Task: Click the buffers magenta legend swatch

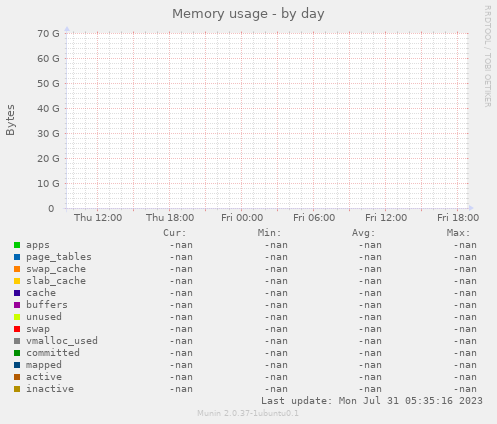Action: pyautogui.click(x=17, y=305)
